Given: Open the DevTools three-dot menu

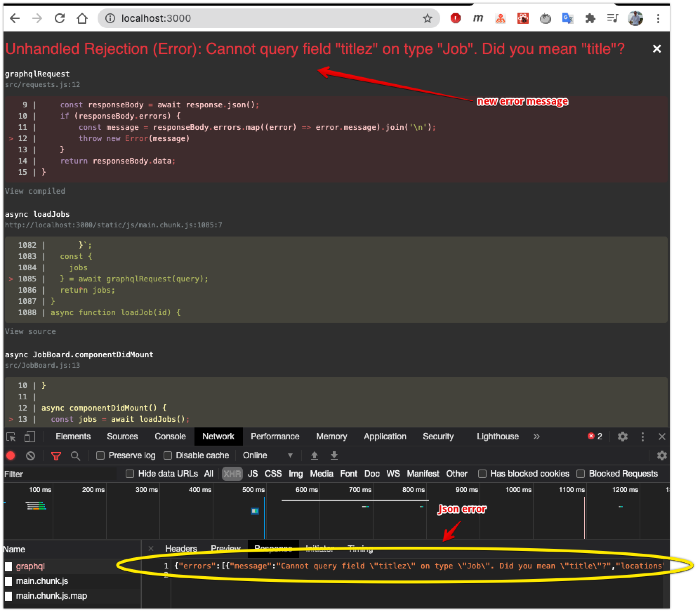Looking at the screenshot, I should [x=642, y=437].
